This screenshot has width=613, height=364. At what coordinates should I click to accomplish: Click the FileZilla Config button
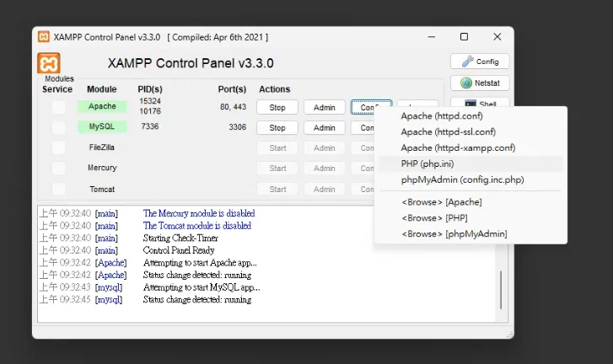tap(363, 148)
